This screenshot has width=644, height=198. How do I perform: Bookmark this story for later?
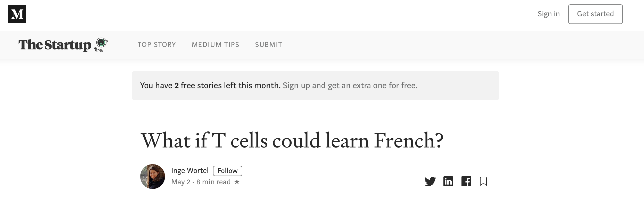click(483, 181)
